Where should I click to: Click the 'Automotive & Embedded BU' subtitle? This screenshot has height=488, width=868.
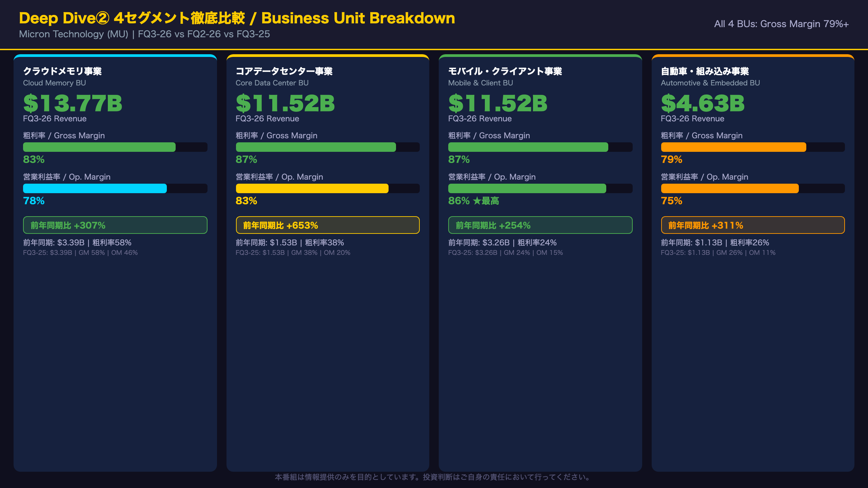point(710,83)
